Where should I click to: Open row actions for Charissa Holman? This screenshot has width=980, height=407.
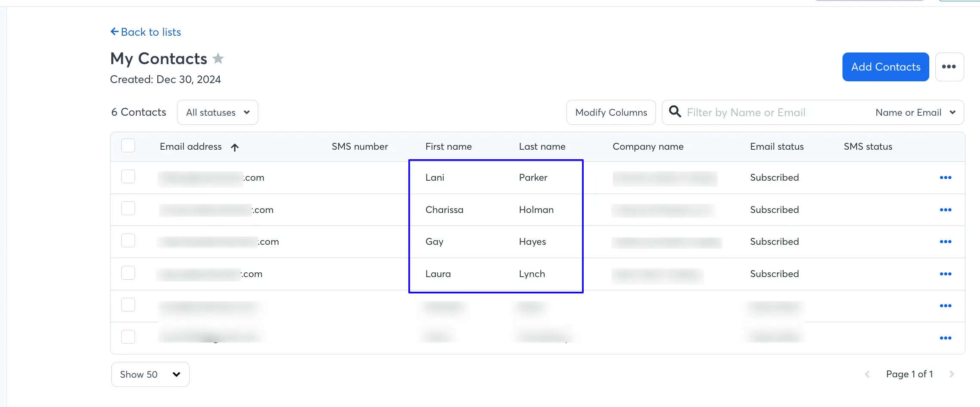(945, 210)
